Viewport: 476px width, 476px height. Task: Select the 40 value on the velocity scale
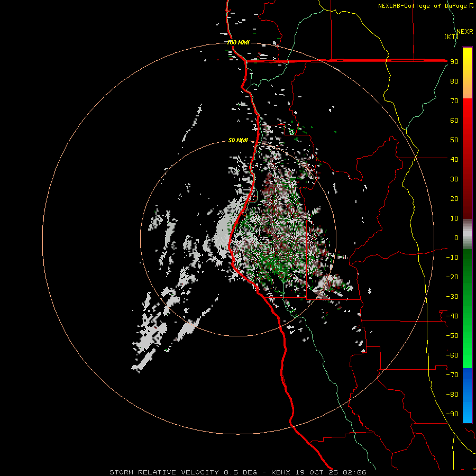(x=454, y=159)
